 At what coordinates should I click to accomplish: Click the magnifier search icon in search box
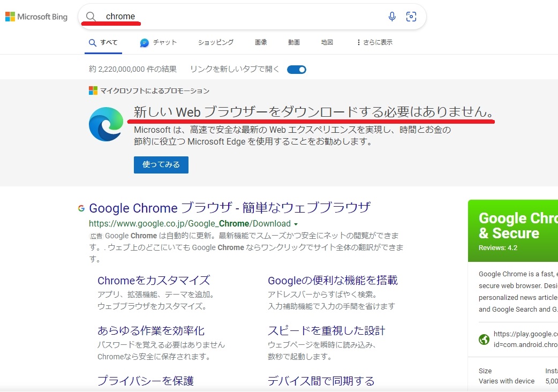click(91, 17)
